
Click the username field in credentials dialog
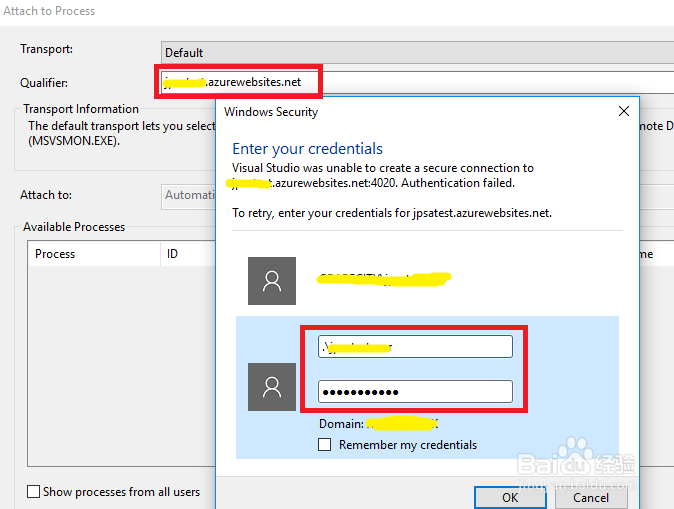pos(415,346)
